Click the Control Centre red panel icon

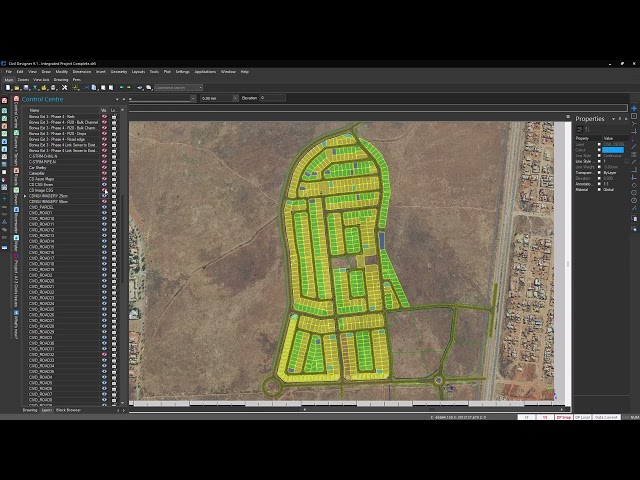16,99
